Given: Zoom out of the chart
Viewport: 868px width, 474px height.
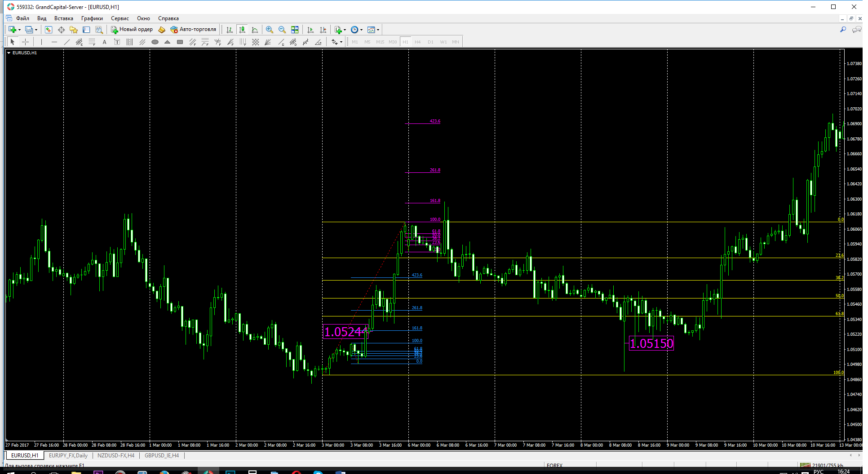Looking at the screenshot, I should [282, 30].
